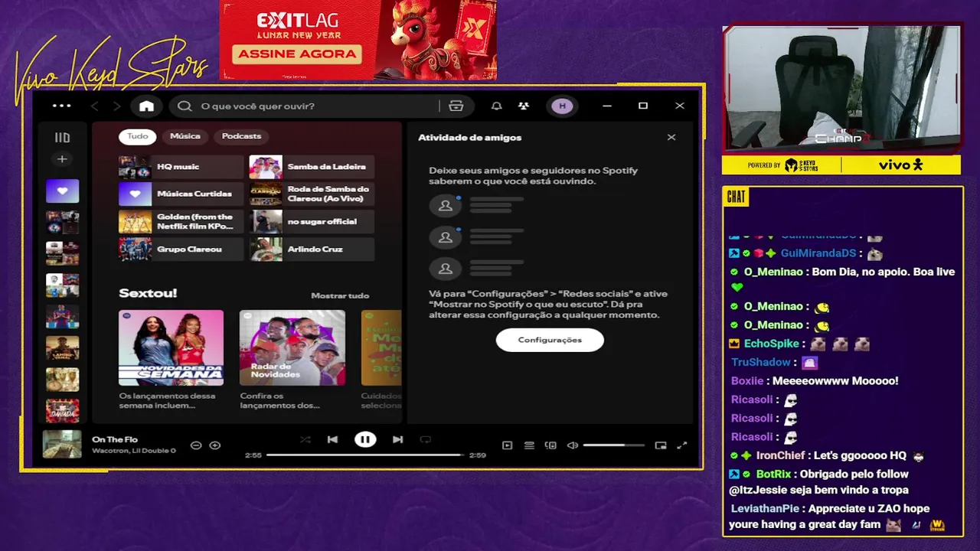Open no sugar official tile
The width and height of the screenshot is (980, 551).
tap(312, 222)
